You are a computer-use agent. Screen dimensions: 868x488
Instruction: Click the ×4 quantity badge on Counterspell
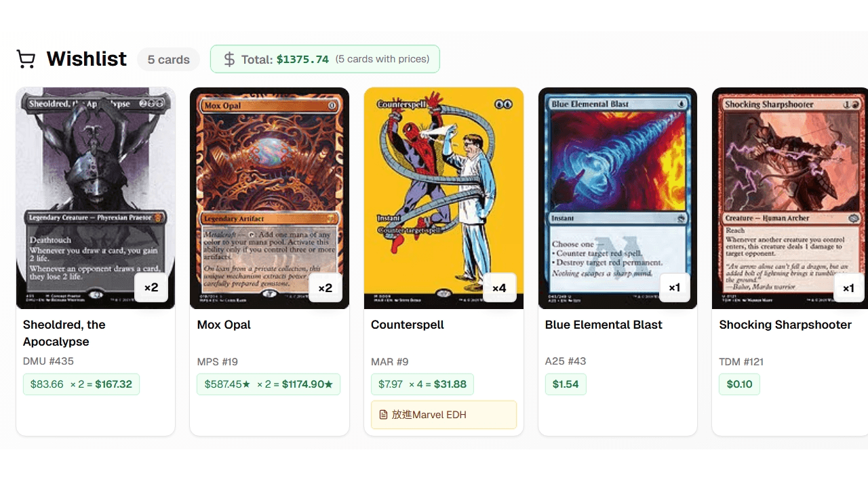click(x=499, y=287)
